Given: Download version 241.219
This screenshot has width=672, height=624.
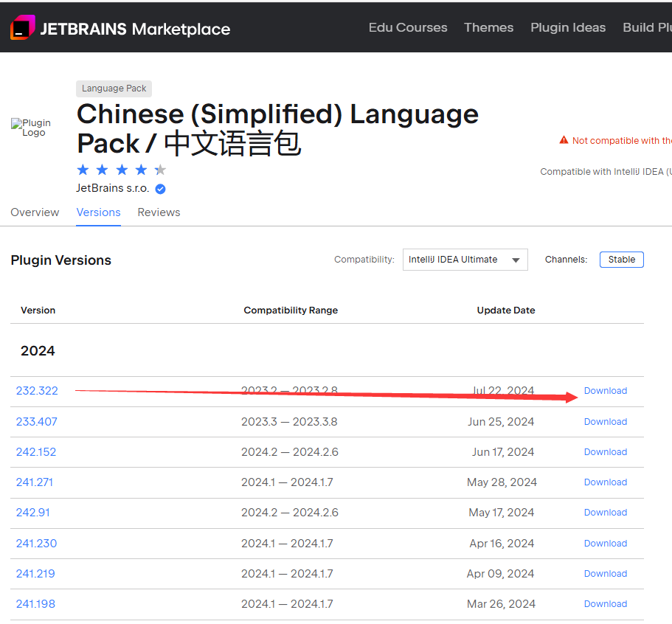Looking at the screenshot, I should (605, 574).
